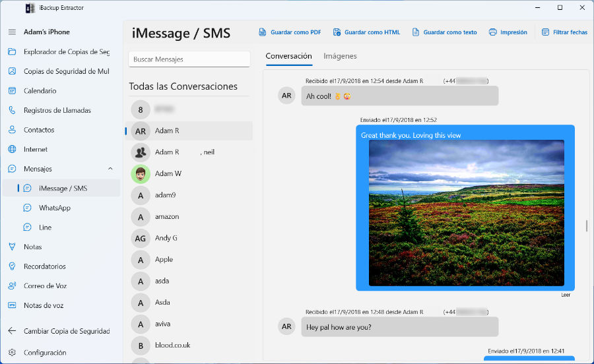Switch to the Imágenes tab
The height and width of the screenshot is (364, 594).
tap(340, 56)
